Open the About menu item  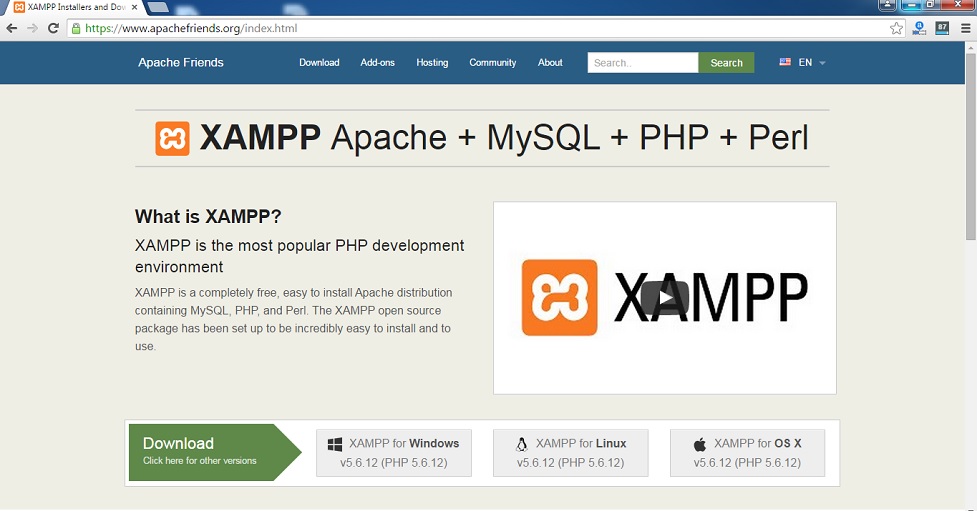coord(550,62)
